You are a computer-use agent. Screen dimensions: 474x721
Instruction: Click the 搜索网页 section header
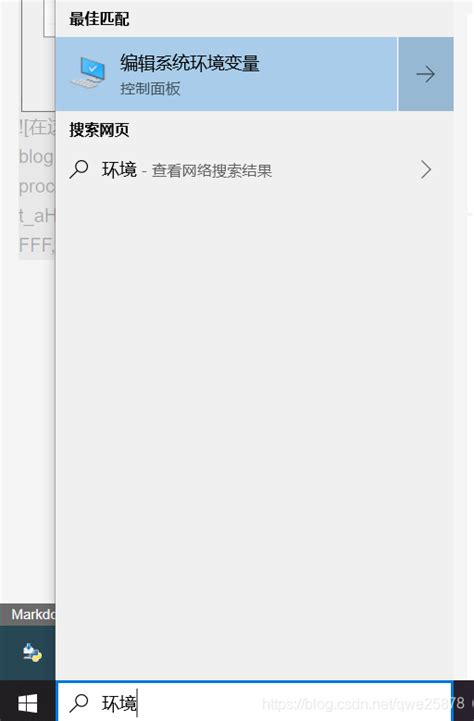(x=99, y=130)
